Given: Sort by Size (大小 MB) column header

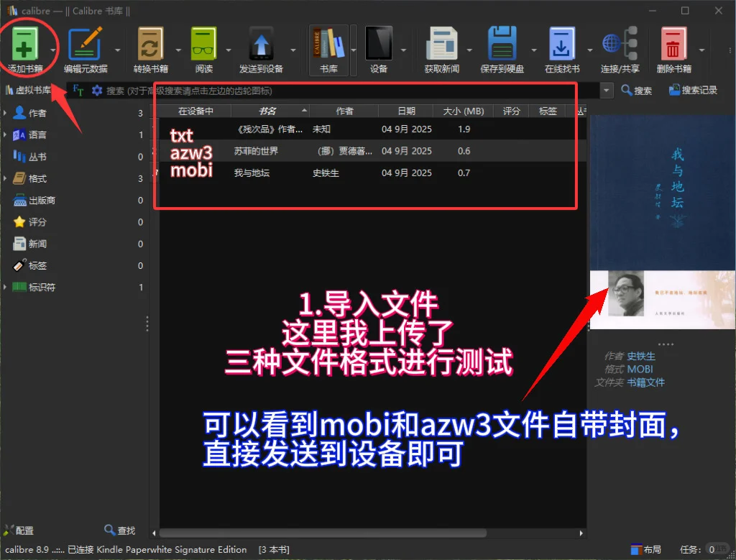Looking at the screenshot, I should 464,111.
